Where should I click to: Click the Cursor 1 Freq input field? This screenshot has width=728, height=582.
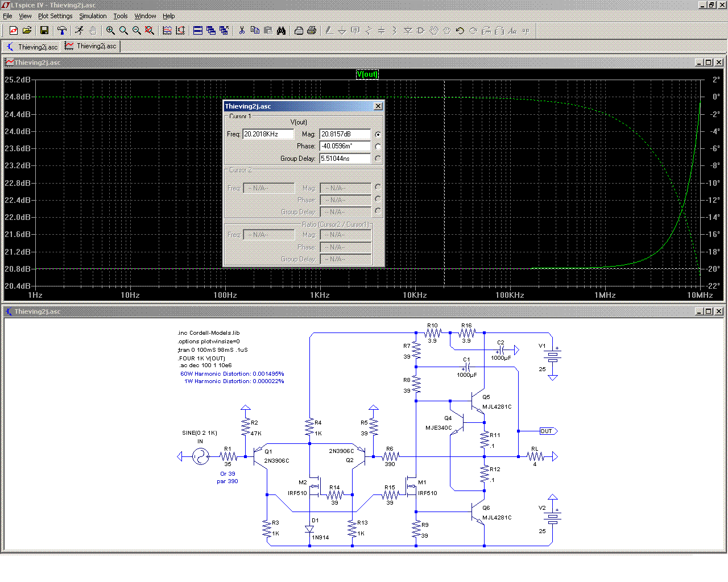coord(268,134)
